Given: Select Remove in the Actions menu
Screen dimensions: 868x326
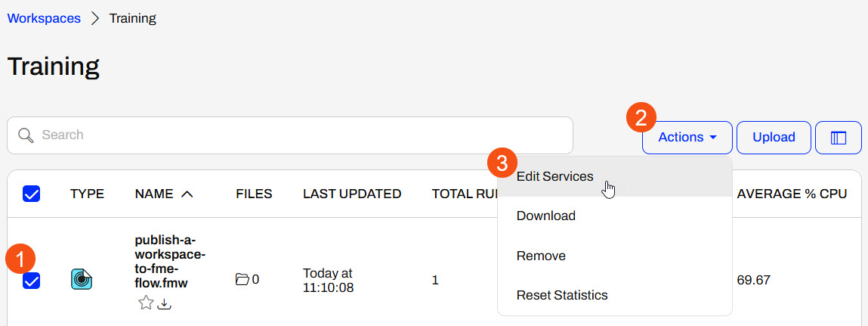Looking at the screenshot, I should point(541,256).
